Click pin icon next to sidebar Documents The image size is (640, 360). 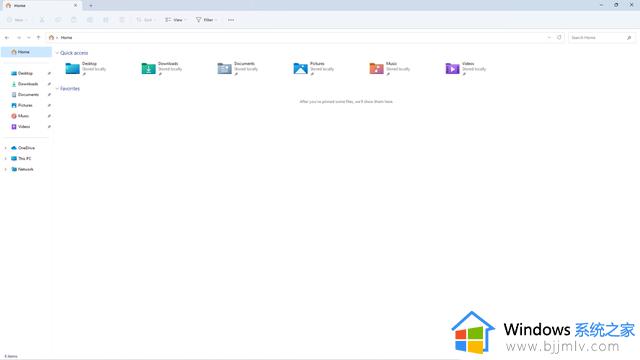(49, 94)
